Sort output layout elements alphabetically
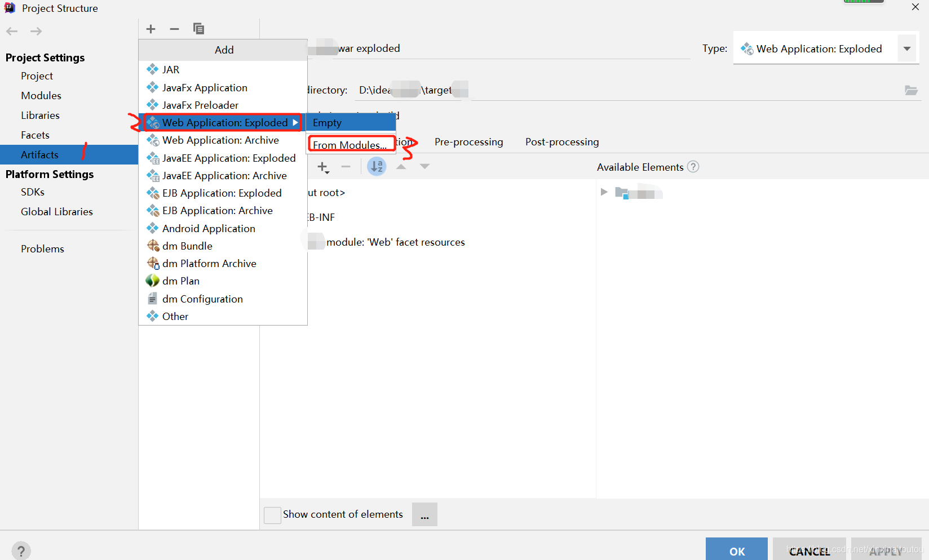 tap(376, 166)
